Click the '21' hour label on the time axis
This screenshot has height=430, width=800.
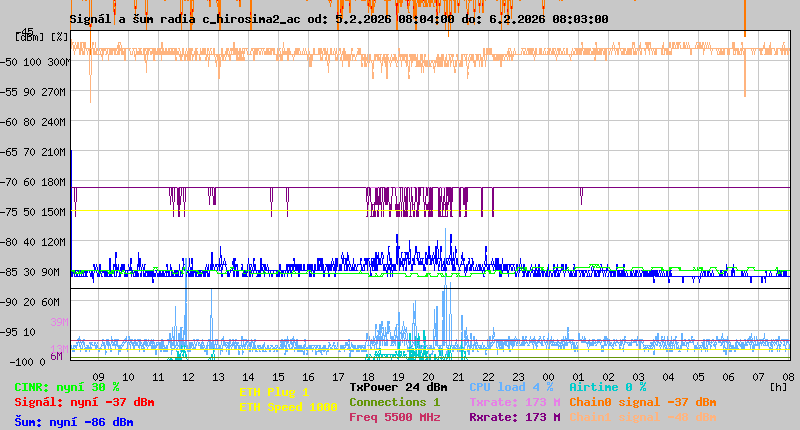point(459,377)
